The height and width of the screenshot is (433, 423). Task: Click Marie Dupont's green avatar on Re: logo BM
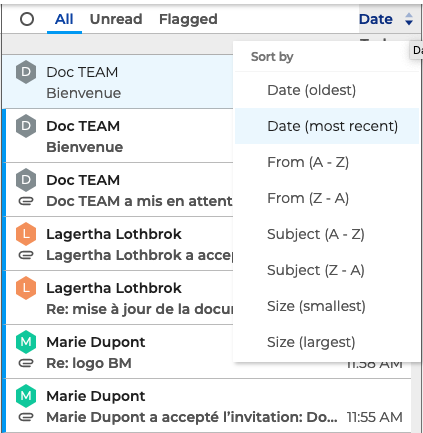tap(26, 342)
